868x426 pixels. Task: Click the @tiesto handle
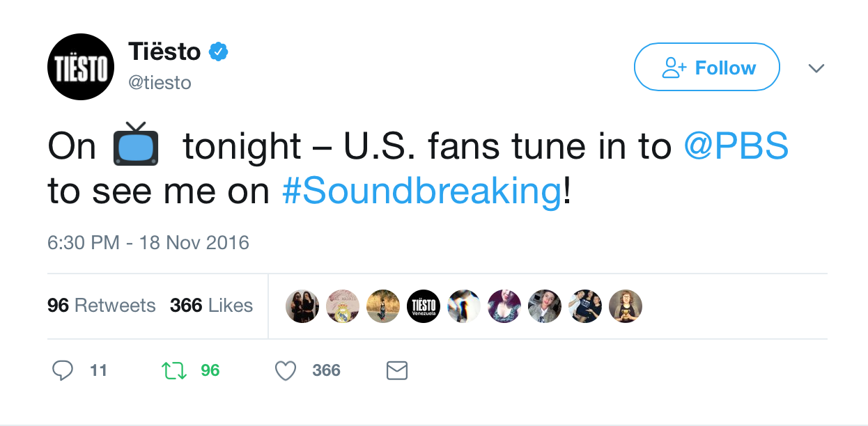160,83
